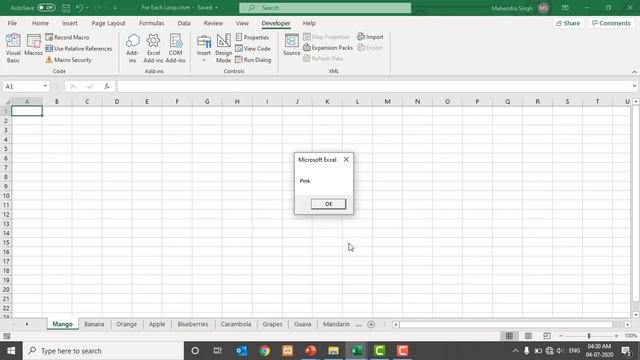
Task: Switch to the Home tab
Action: (40, 23)
